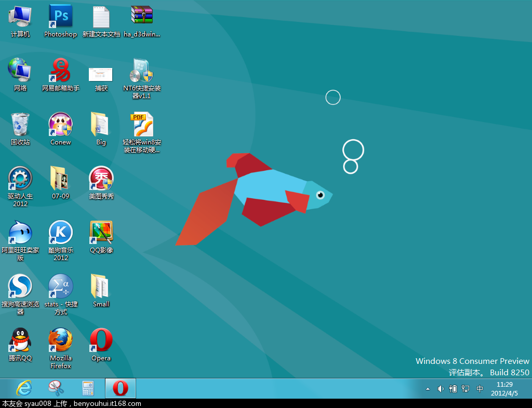The width and height of the screenshot is (532, 408).
Task: Select the ha_d3dwin WinRAR archive
Action: tap(142, 17)
